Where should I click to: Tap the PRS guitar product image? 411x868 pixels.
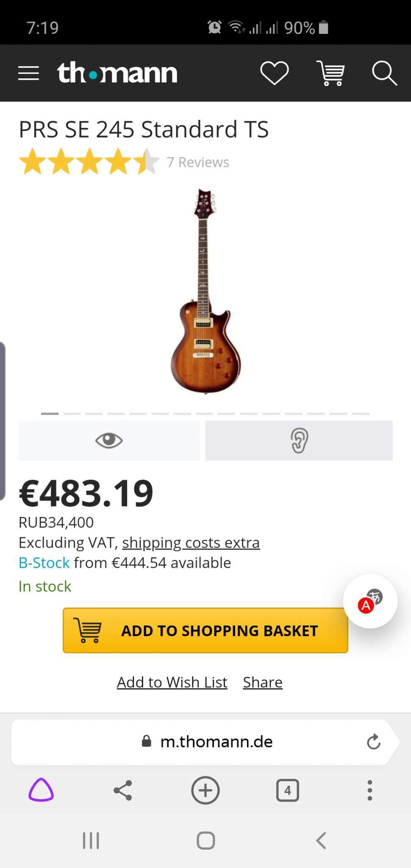[x=205, y=291]
